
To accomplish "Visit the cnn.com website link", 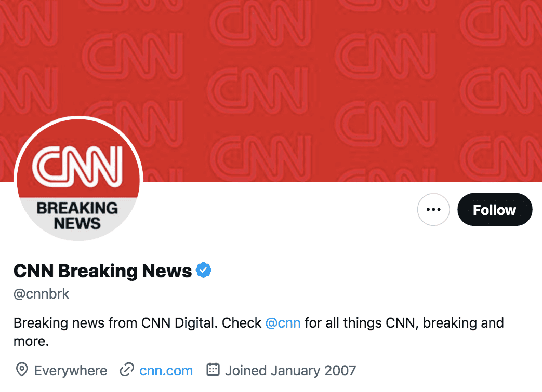I will tap(166, 370).
